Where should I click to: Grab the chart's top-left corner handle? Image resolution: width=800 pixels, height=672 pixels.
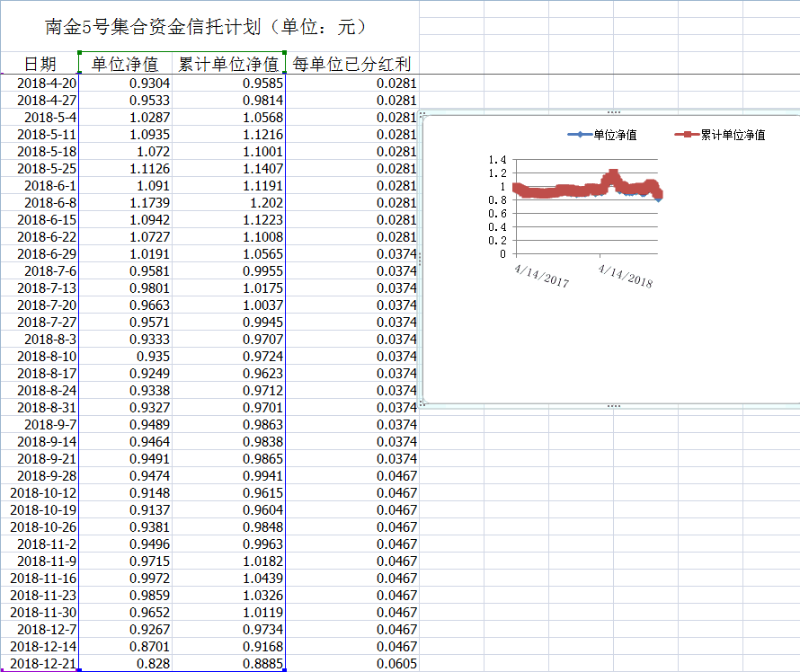pyautogui.click(x=422, y=114)
